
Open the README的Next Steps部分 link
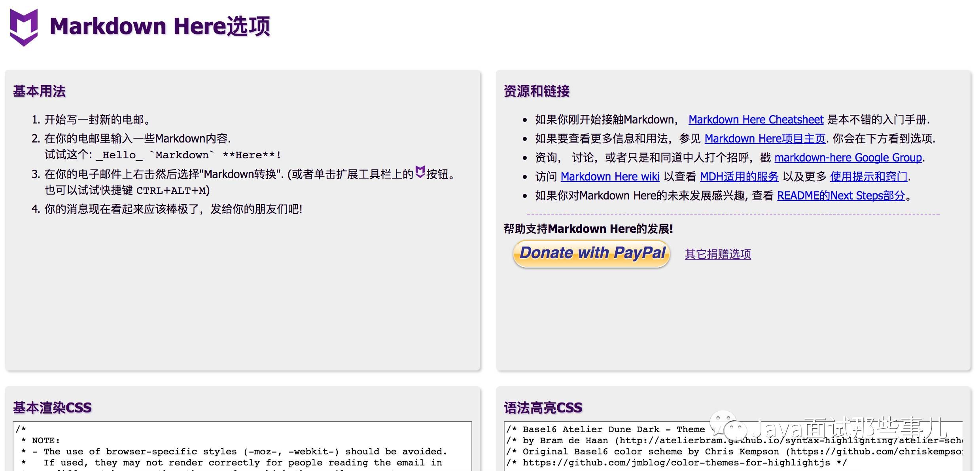[841, 196]
